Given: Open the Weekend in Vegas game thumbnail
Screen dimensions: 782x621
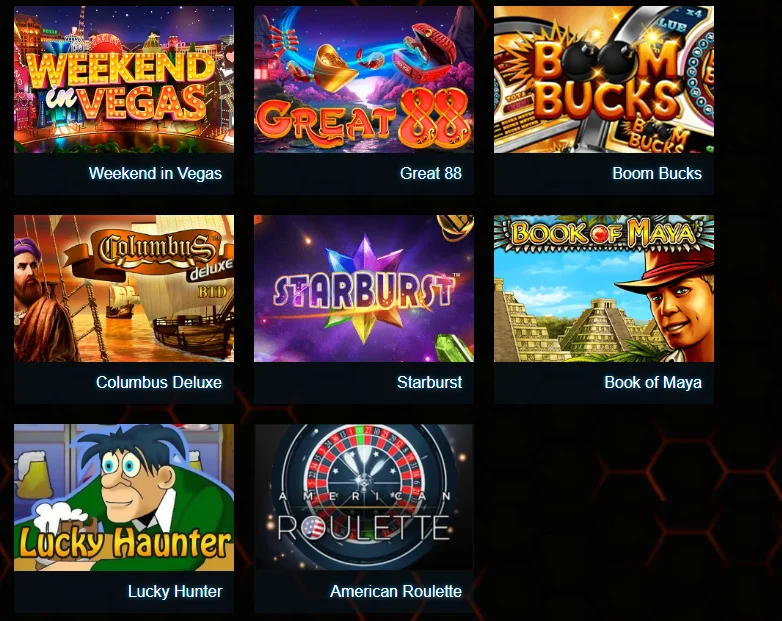Looking at the screenshot, I should [124, 79].
